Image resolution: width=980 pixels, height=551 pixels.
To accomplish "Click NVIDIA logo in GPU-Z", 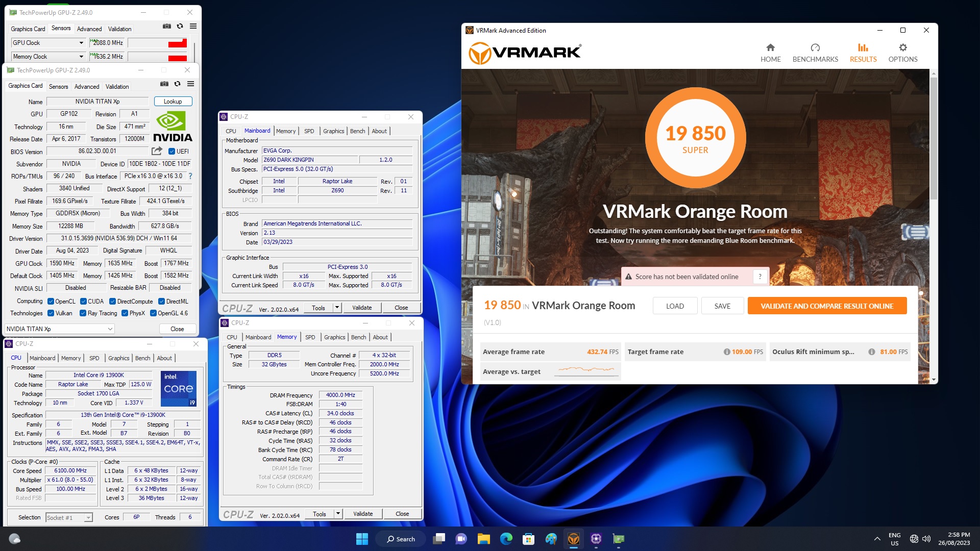I will (x=173, y=127).
